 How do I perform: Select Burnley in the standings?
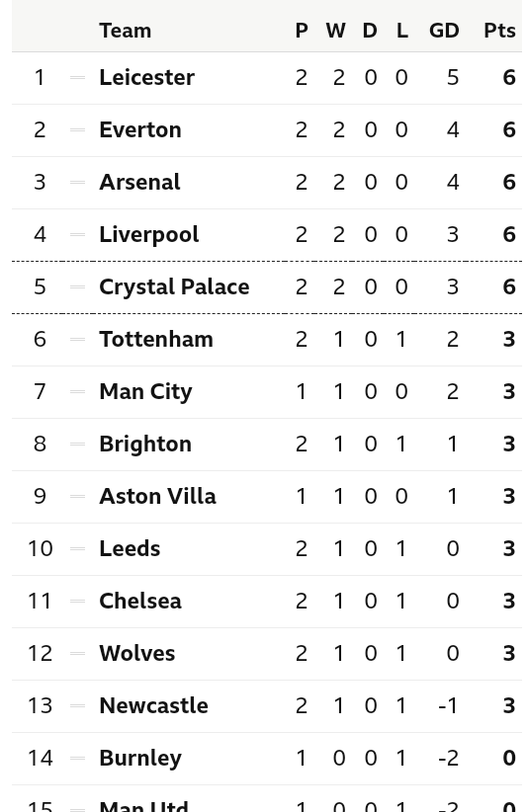(140, 759)
